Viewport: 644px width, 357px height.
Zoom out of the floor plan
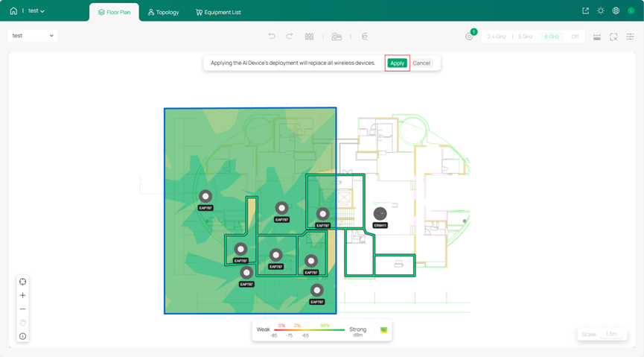22,309
